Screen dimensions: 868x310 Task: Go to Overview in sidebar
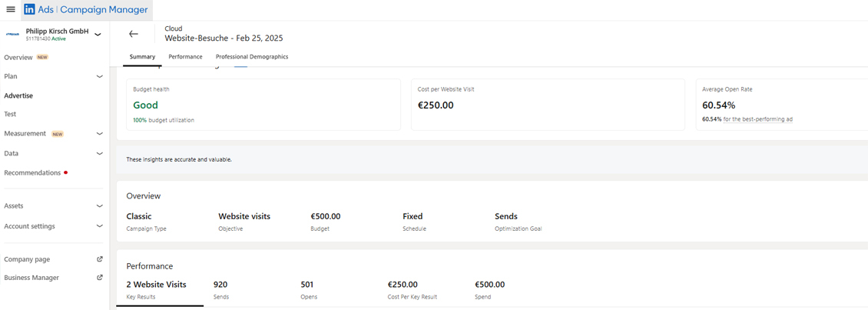pos(18,58)
